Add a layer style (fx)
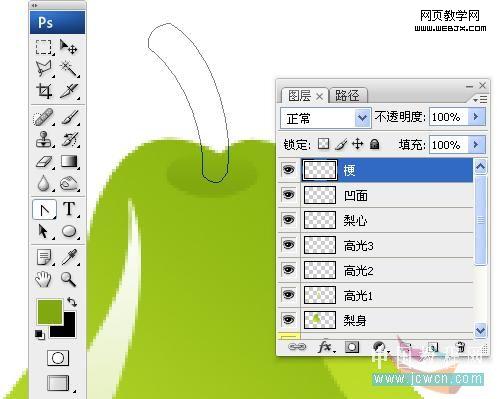 pos(326,347)
